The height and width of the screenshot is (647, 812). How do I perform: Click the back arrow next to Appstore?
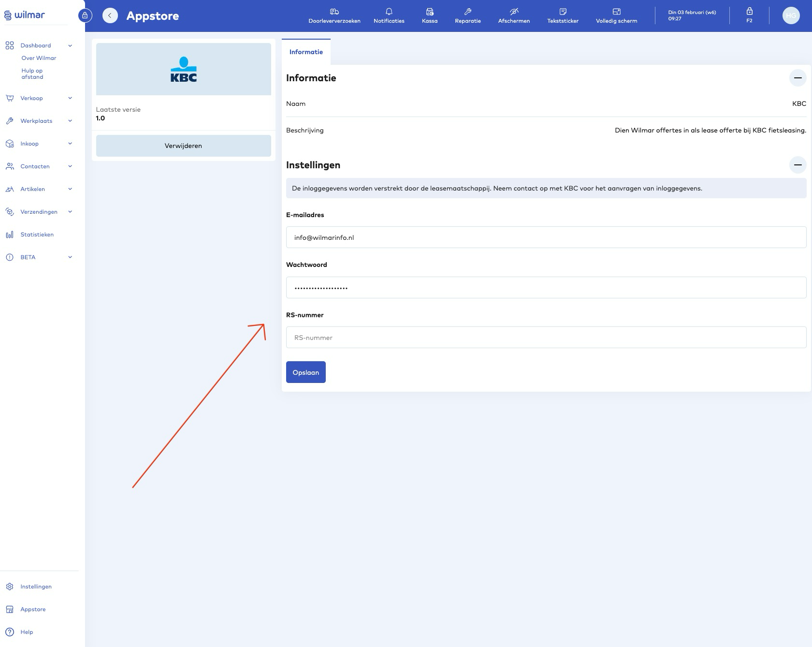(x=110, y=15)
